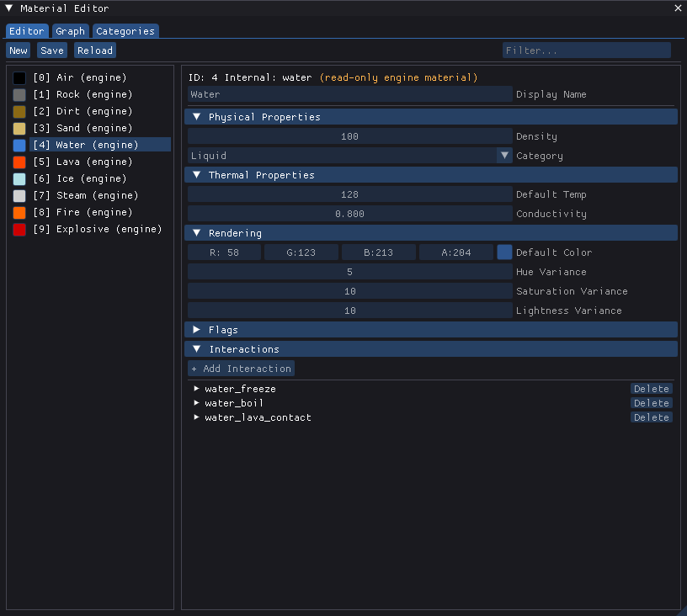
Task: Close the Material Editor window
Action: [x=678, y=8]
